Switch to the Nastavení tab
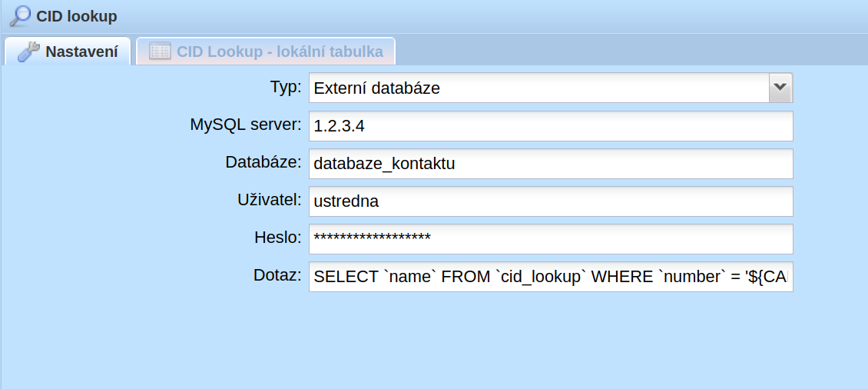The image size is (868, 389). coord(68,51)
